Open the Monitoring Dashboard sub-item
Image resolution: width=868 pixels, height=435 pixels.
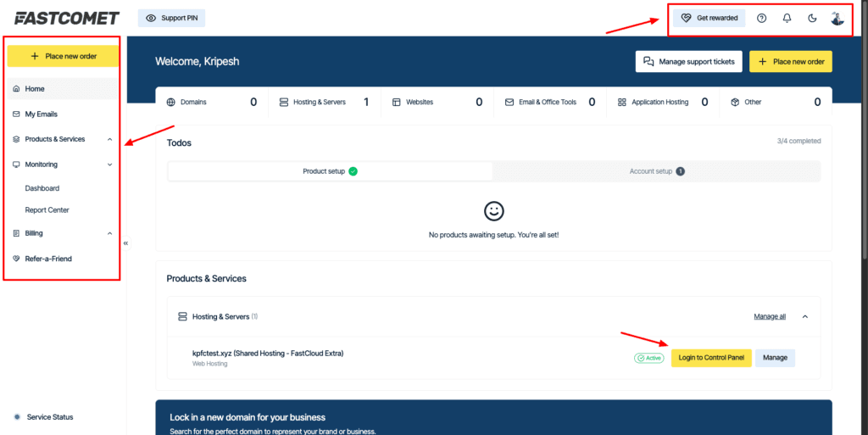(x=42, y=188)
